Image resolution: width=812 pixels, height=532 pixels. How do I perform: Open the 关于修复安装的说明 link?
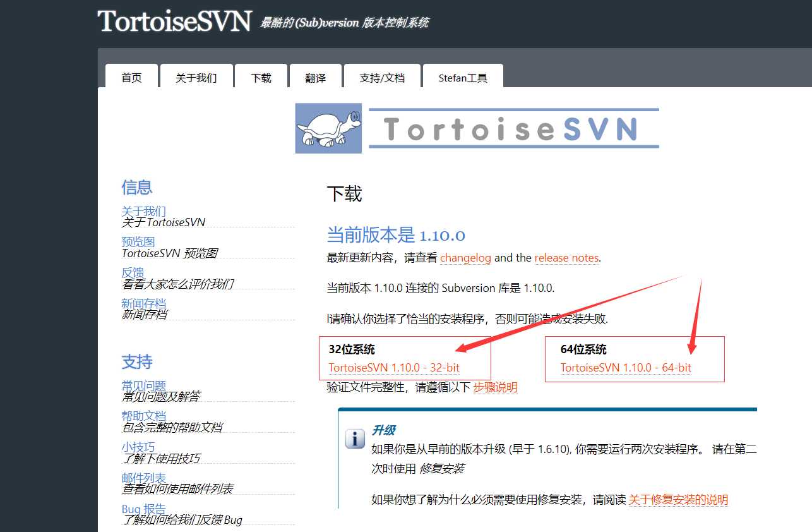(x=678, y=500)
